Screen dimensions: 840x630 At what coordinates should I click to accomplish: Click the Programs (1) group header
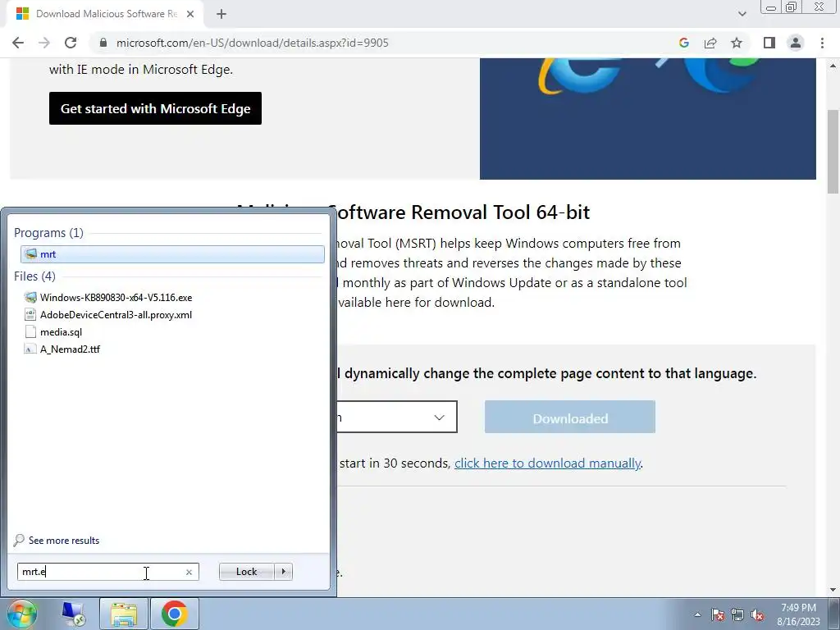click(x=48, y=232)
